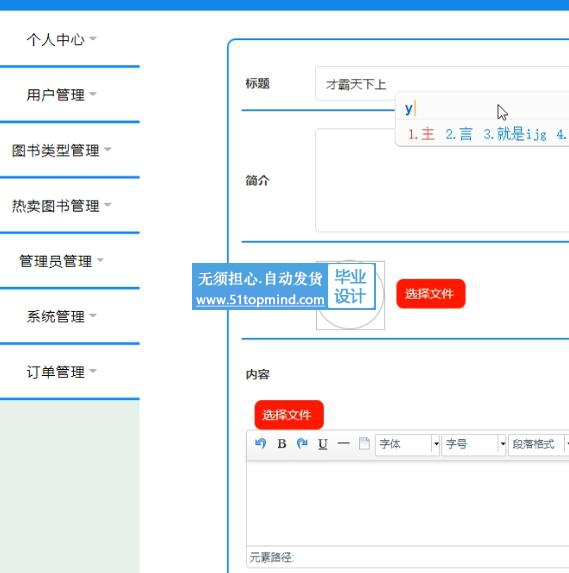Open the 字体 font dropdown
The height and width of the screenshot is (573, 569).
coord(407,444)
